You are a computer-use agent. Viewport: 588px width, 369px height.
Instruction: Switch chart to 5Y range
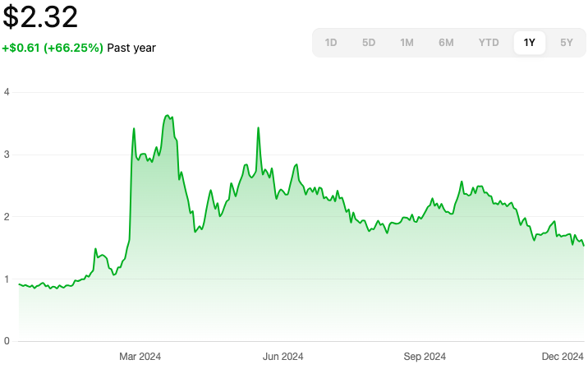tap(567, 43)
